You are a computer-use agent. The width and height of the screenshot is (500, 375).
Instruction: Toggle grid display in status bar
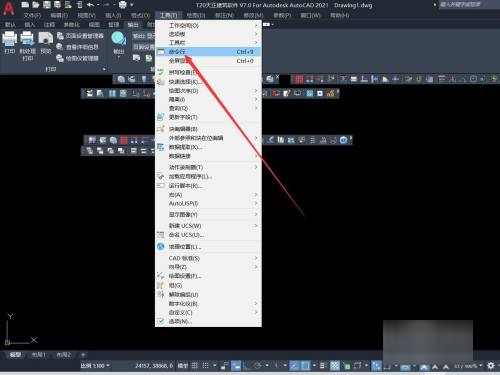[195, 366]
